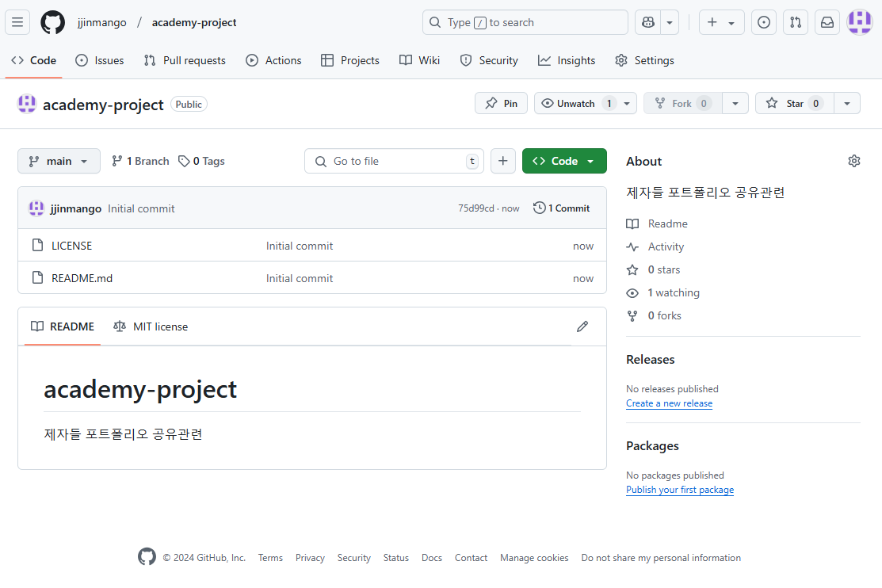Switch to MIT license tab in README panel
882x588 pixels.
(151, 326)
